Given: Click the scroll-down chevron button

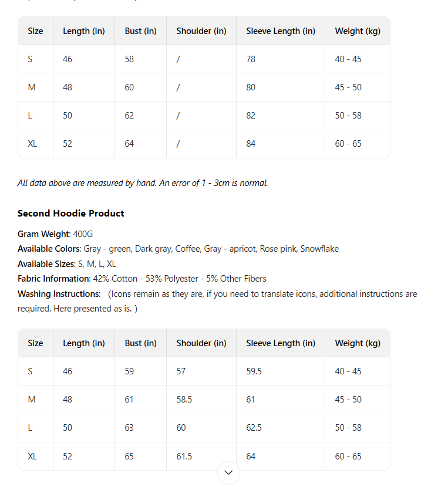Looking at the screenshot, I should [x=228, y=472].
